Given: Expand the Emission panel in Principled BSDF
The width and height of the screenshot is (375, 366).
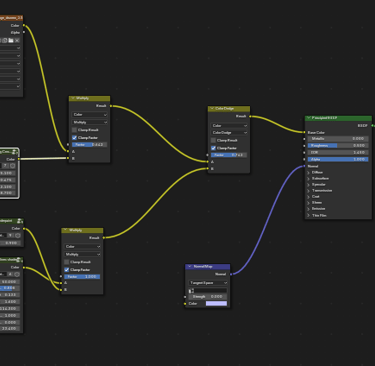Looking at the screenshot, I should click(308, 209).
